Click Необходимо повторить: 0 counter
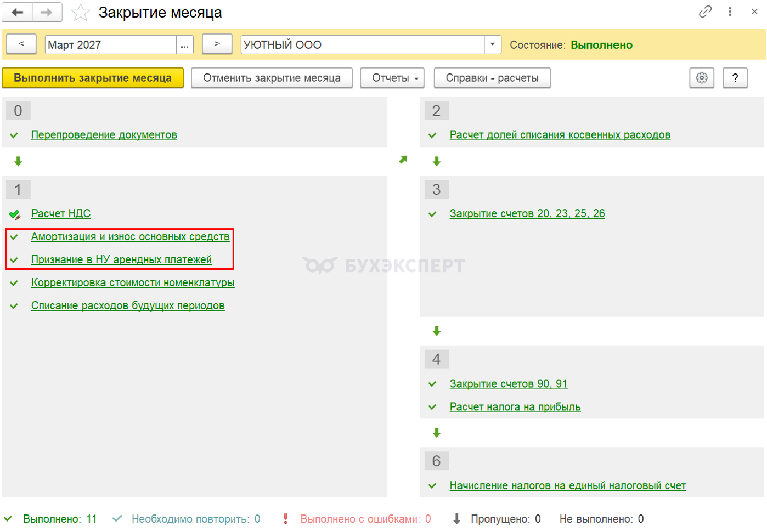This screenshot has height=532, width=767. tap(196, 519)
